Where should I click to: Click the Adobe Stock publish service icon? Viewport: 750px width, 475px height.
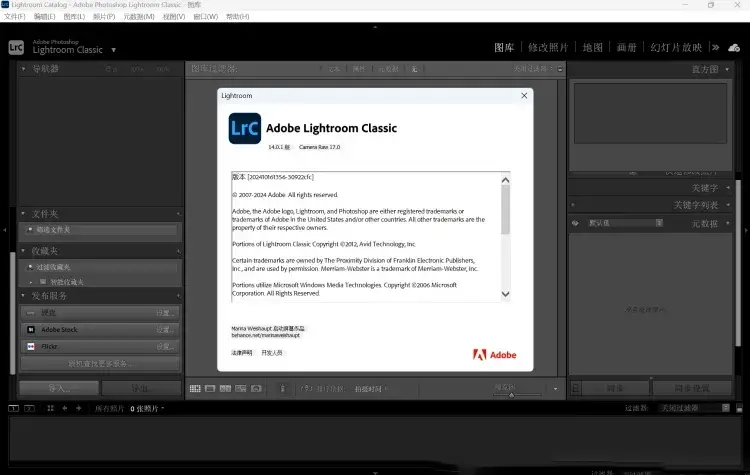31,329
